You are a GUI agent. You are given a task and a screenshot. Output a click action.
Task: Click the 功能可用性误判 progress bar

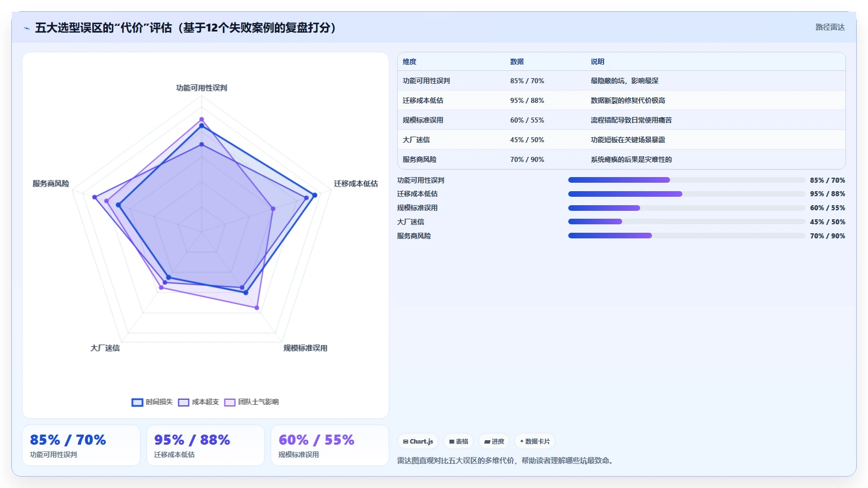(686, 180)
